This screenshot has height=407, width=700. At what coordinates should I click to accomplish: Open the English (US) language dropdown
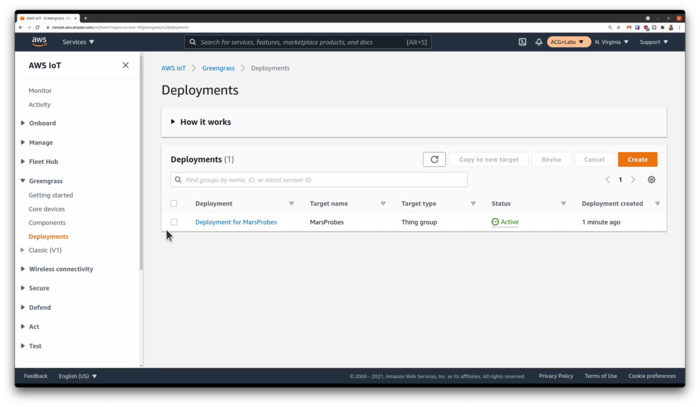tap(78, 376)
